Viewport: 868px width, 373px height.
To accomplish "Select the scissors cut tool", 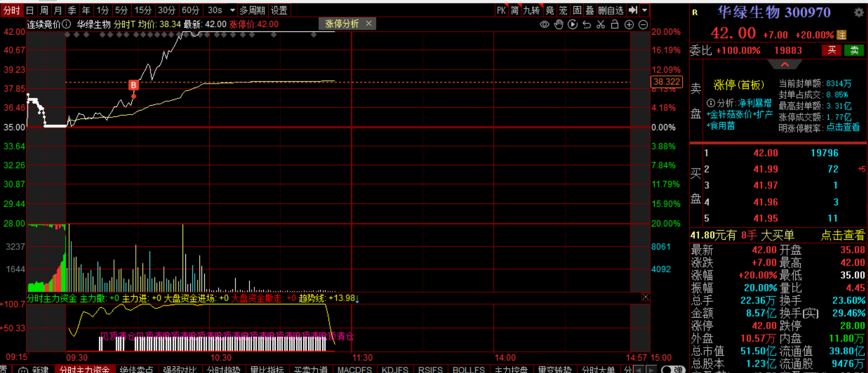I will tap(601, 24).
